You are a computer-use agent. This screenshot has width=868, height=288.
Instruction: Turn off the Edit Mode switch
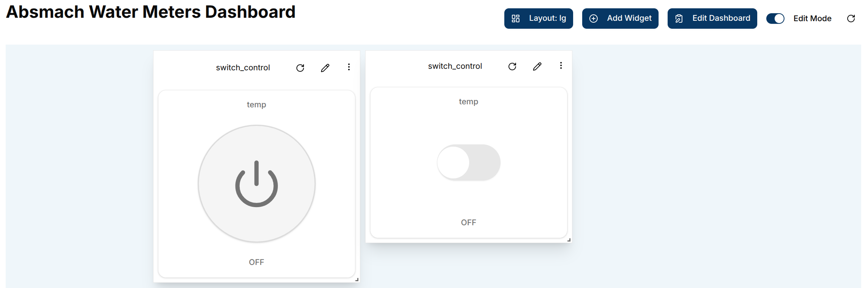point(775,19)
